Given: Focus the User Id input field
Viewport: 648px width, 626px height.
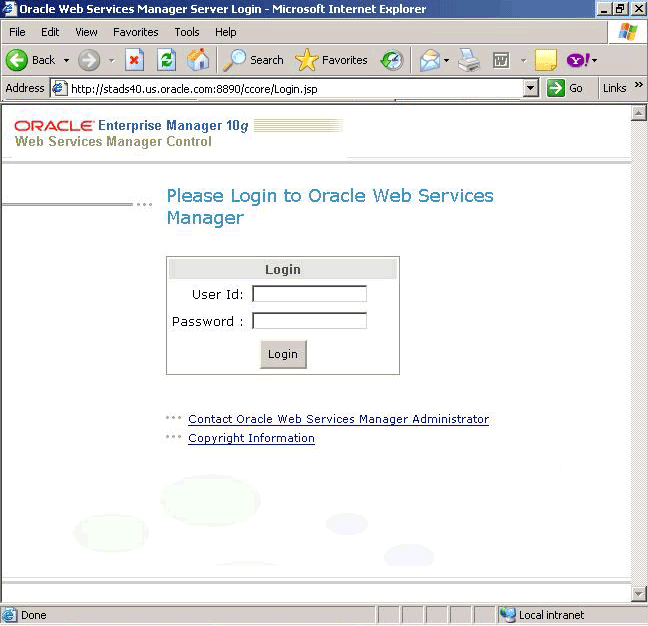Looking at the screenshot, I should 310,294.
